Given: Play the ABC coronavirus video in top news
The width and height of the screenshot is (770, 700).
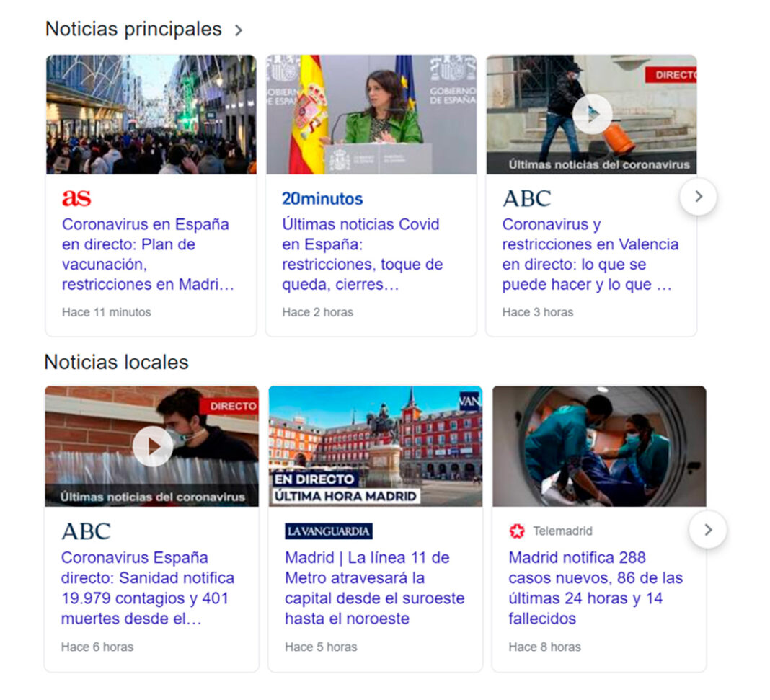Looking at the screenshot, I should click(591, 114).
